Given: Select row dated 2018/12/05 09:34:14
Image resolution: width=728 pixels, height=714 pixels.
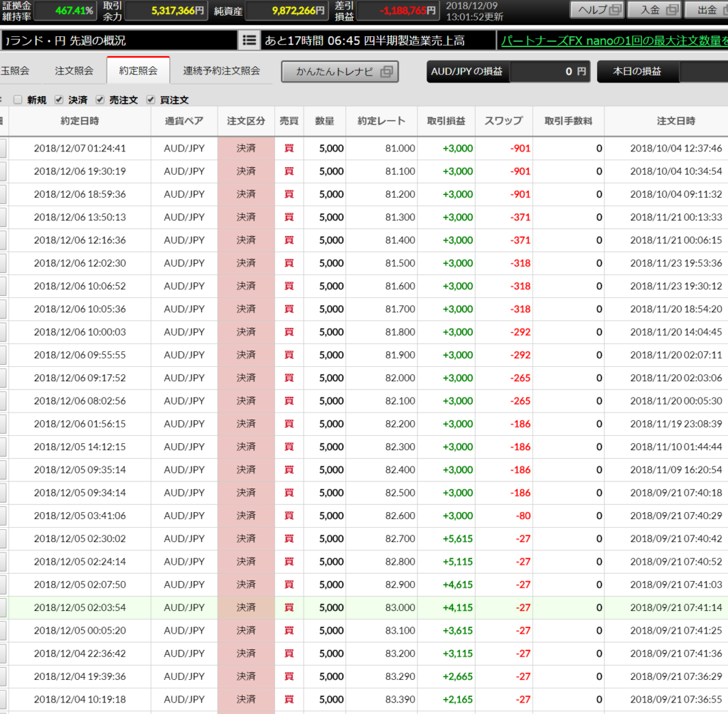Looking at the screenshot, I should (364, 493).
